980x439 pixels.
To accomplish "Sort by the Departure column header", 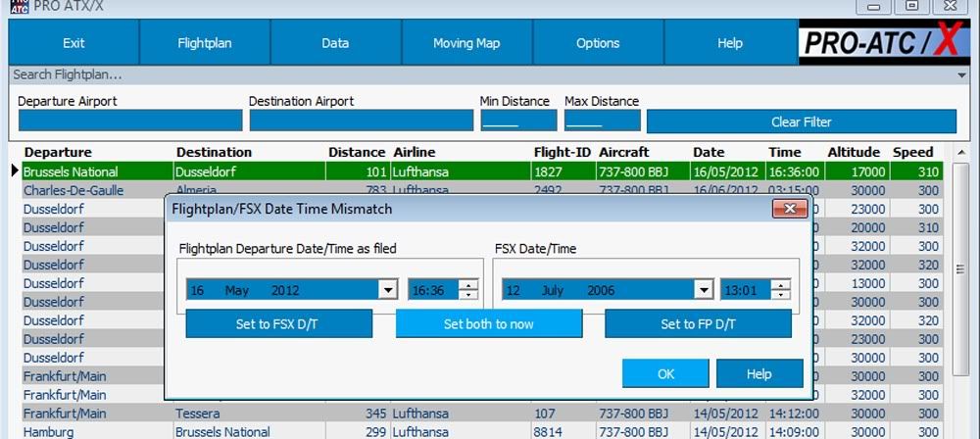I will (58, 152).
